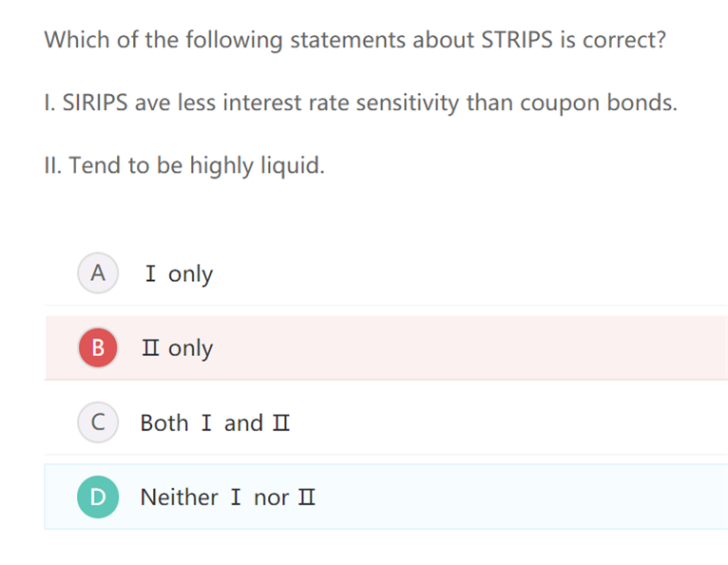
Task: Select the gray letter A circle
Action: [x=97, y=273]
